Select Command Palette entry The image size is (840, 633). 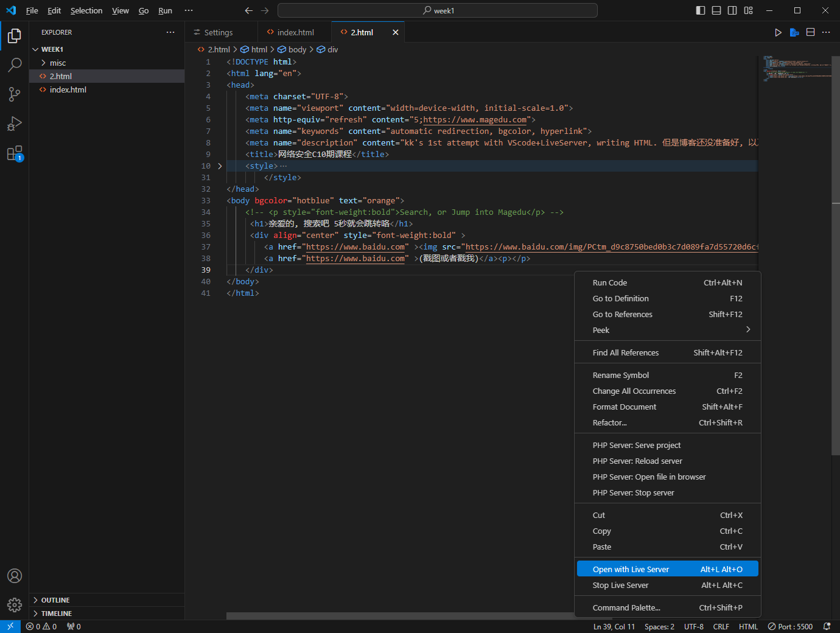[x=667, y=607]
